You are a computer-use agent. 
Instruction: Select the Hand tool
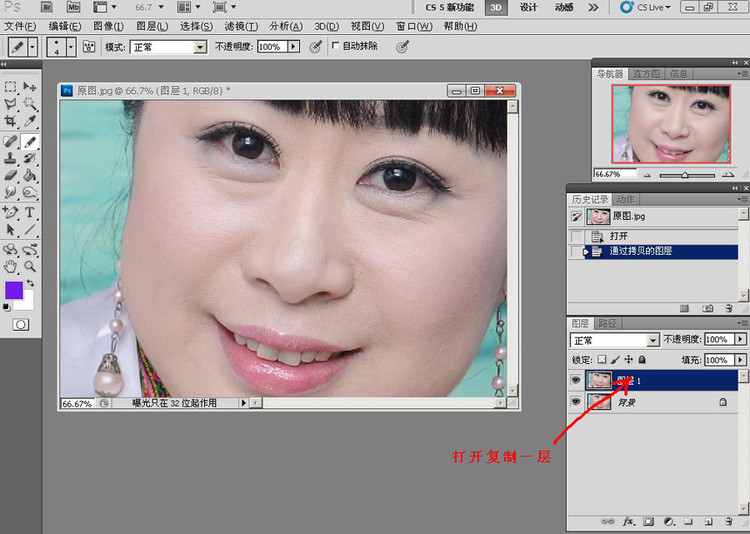point(10,267)
